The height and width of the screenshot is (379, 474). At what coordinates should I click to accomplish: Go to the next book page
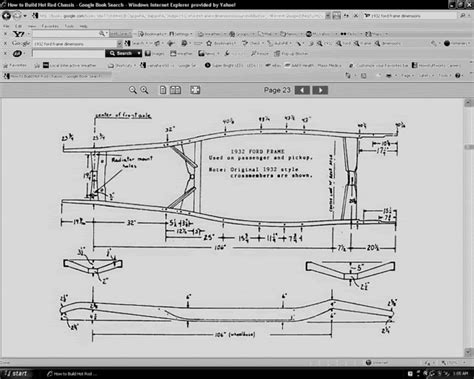point(320,90)
